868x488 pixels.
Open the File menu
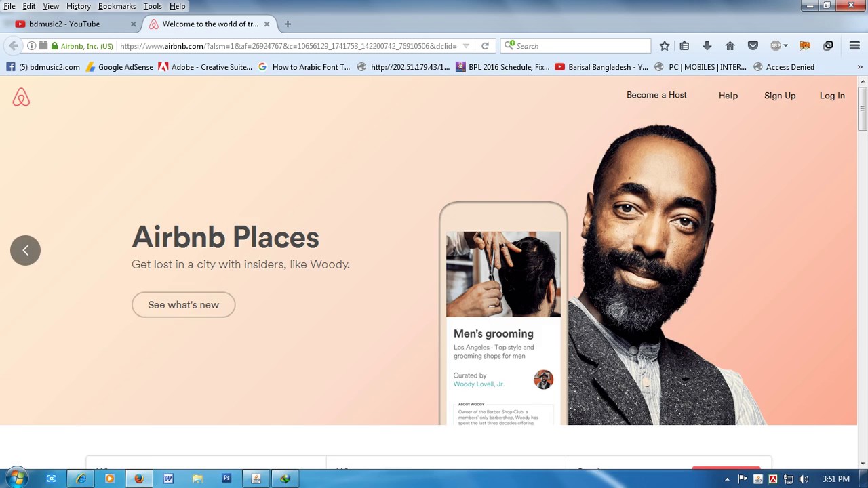[x=9, y=6]
